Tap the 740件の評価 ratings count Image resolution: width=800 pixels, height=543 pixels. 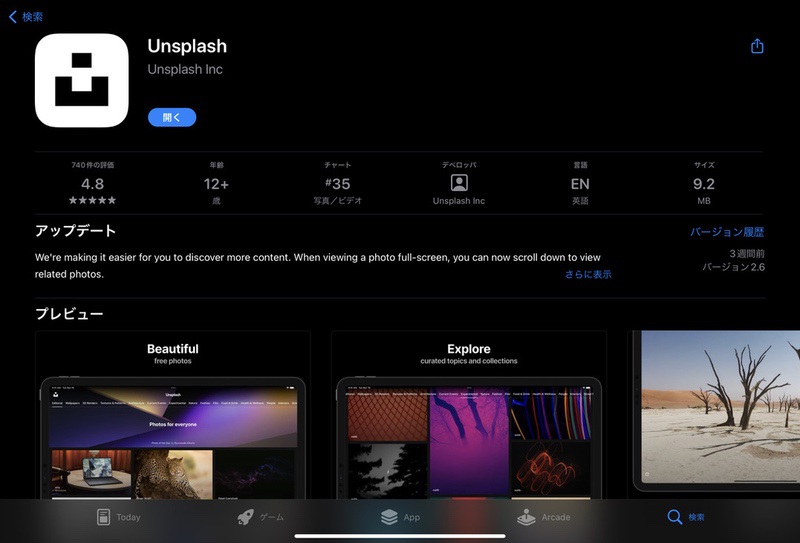tap(92, 165)
